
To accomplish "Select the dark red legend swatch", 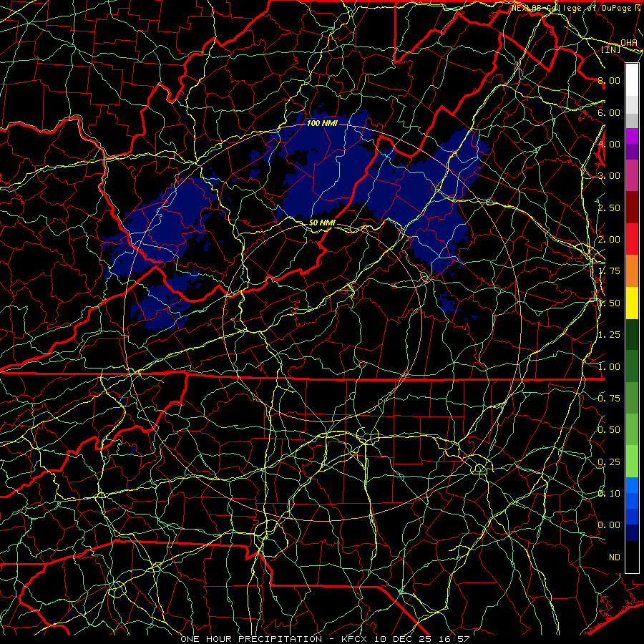I will click(x=632, y=208).
